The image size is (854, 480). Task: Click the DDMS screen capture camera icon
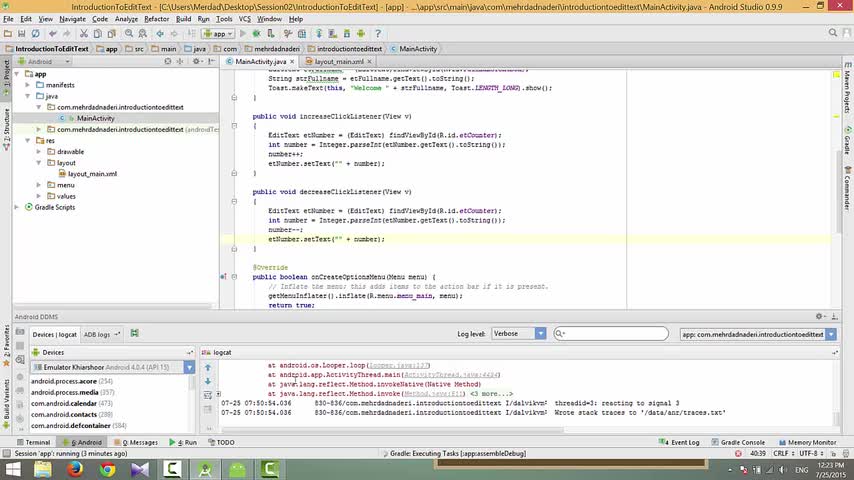(20, 332)
